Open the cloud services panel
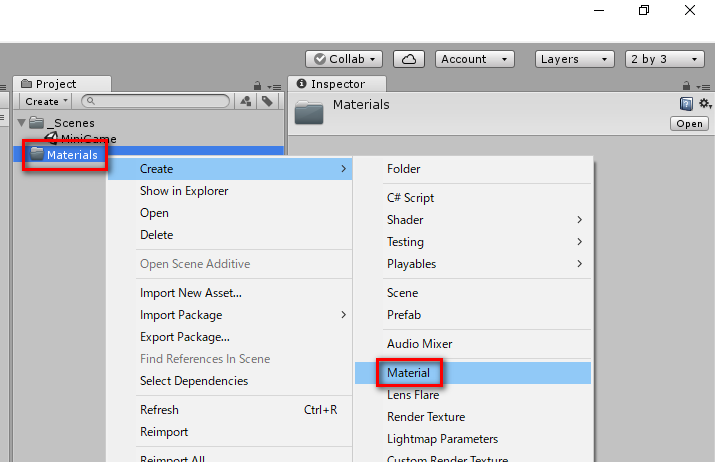This screenshot has width=715, height=462. point(409,59)
